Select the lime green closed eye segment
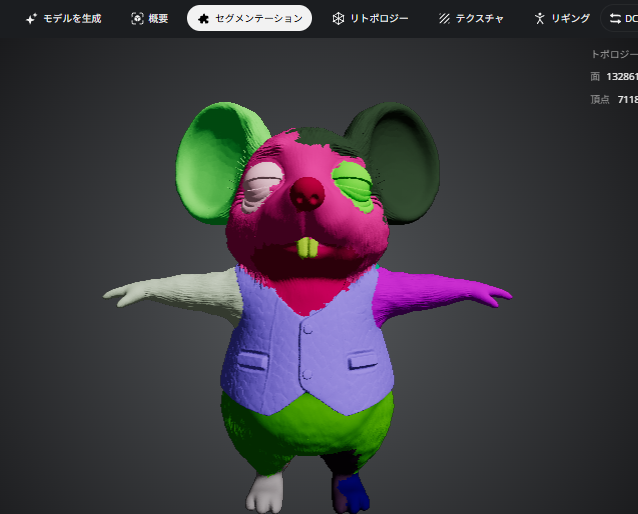Screen dimensions: 638x514 point(353,183)
